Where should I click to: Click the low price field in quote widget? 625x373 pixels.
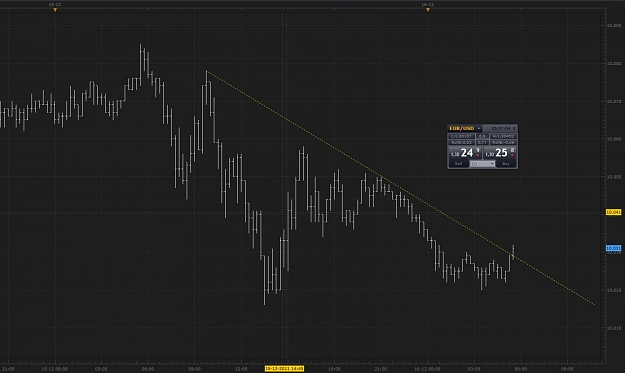tap(461, 136)
